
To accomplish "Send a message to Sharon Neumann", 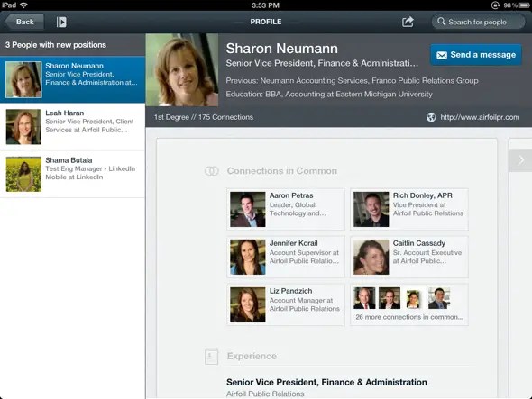I will click(476, 55).
